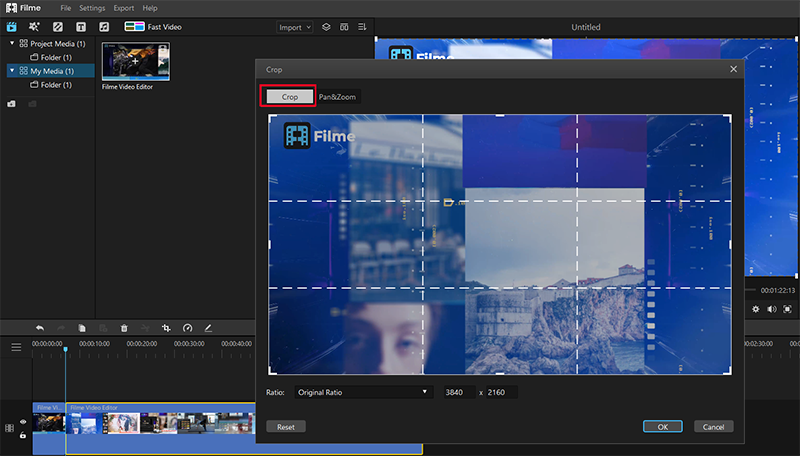Screen dimensions: 800x456
Task: Open the Effects tab icon
Action: click(x=34, y=27)
